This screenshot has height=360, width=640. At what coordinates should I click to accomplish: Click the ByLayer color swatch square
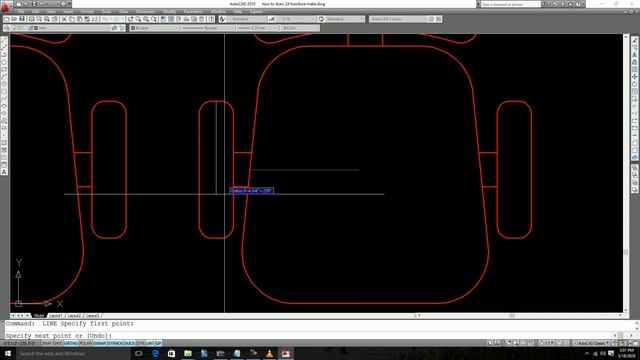(133, 28)
